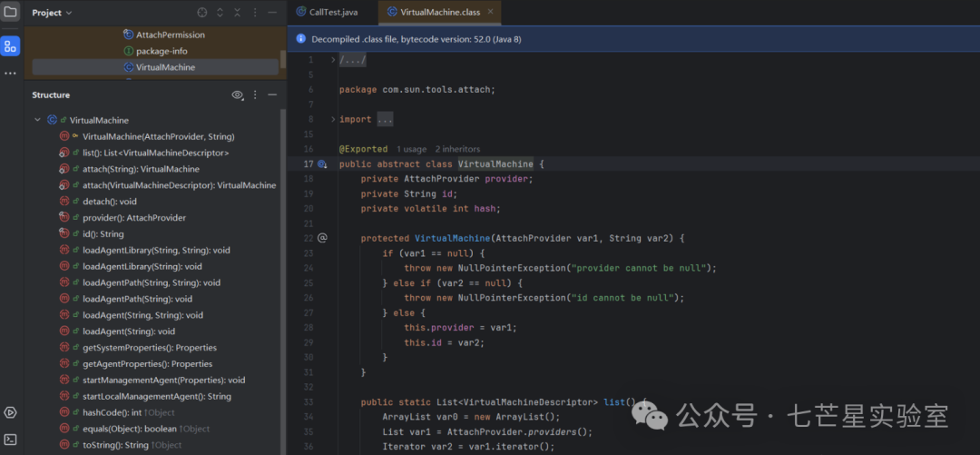This screenshot has width=980, height=455.
Task: Click the 1 usage inlay hint
Action: 412,149
